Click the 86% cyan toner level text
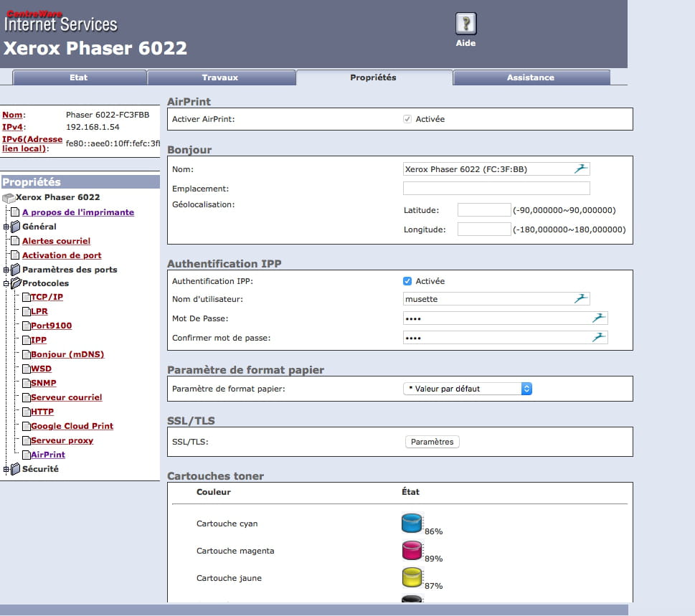The image size is (695, 616). pyautogui.click(x=433, y=531)
